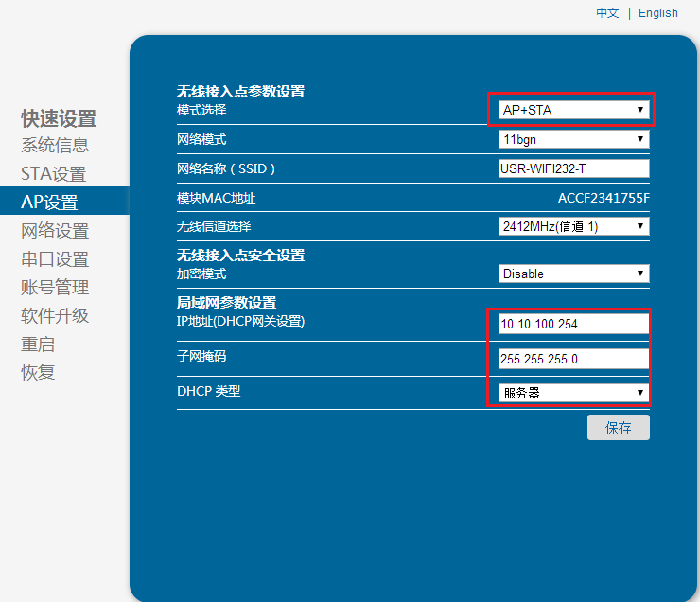Screen dimensions: 700x602
Task: Open the 软件升级 page
Action: tap(55, 316)
